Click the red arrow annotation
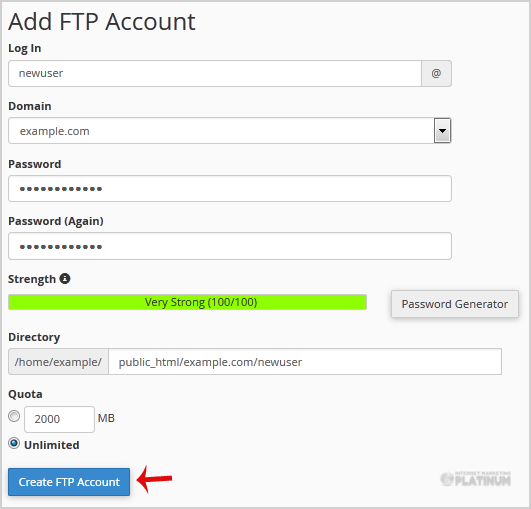 [154, 479]
